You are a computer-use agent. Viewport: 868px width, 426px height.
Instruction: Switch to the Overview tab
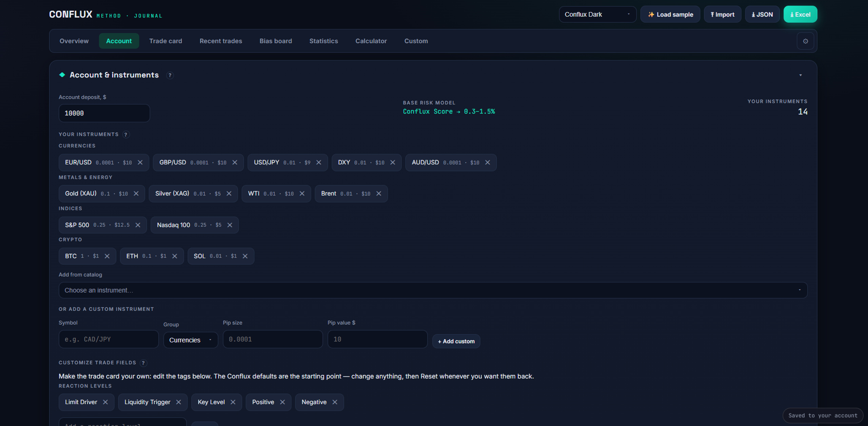[x=74, y=41]
